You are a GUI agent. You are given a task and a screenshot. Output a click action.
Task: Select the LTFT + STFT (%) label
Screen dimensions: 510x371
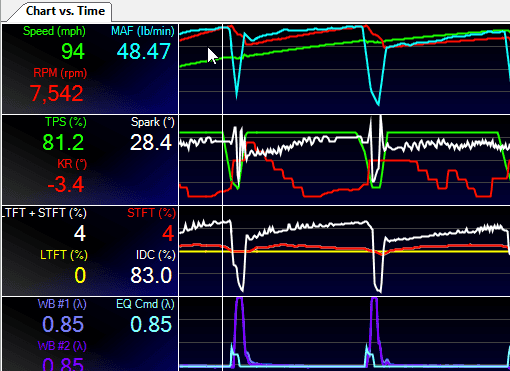(44, 213)
